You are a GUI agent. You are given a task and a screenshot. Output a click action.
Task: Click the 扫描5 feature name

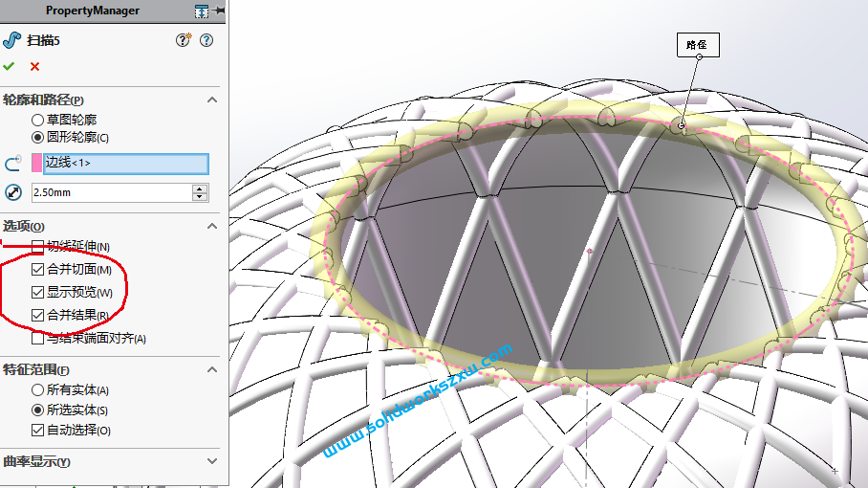tap(43, 40)
